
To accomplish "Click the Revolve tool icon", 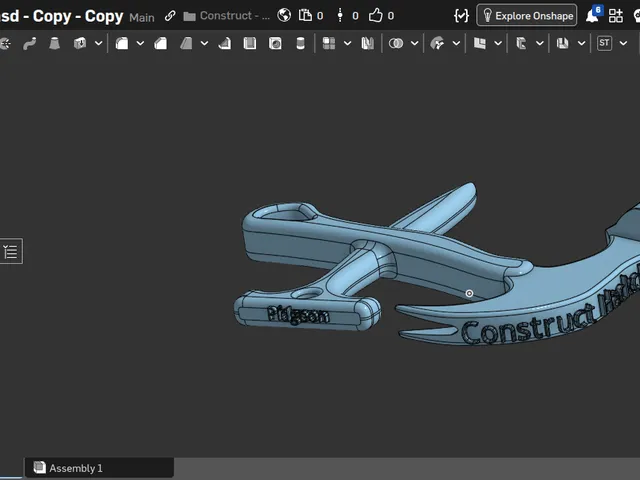I will [5, 43].
